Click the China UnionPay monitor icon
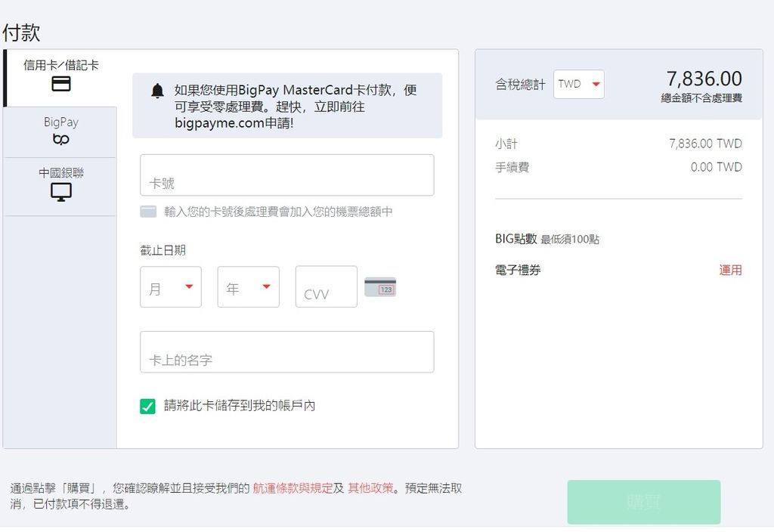774x532 pixels. [61, 192]
